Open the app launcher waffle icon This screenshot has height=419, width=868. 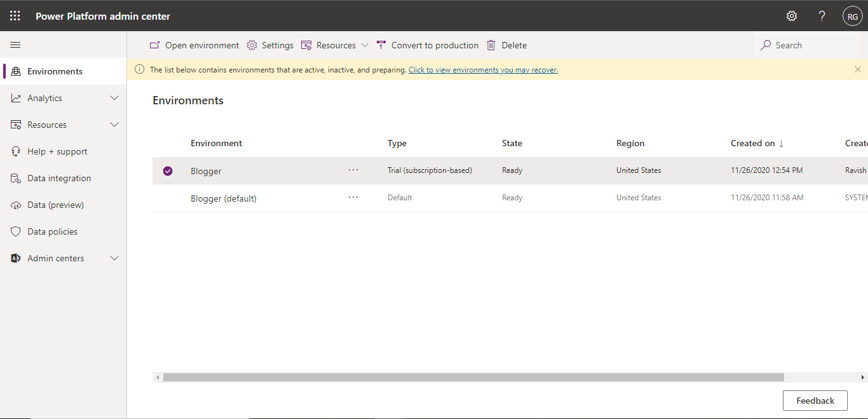click(x=15, y=16)
